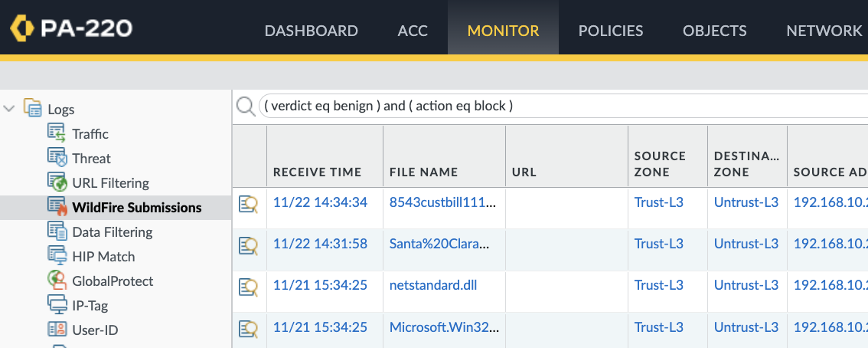The height and width of the screenshot is (348, 868).
Task: Click Trust-L3 in Microsoft.Win32 row
Action: coord(659,327)
